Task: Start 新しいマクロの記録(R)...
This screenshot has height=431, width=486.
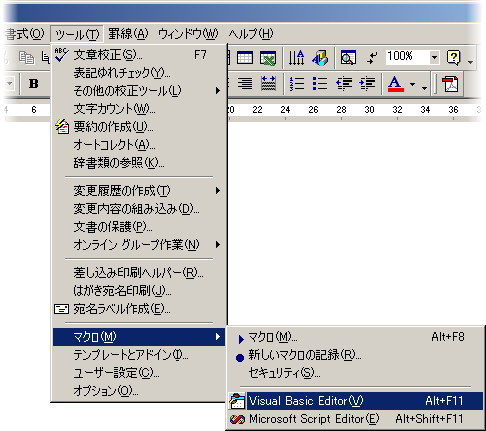Action: [x=355, y=355]
